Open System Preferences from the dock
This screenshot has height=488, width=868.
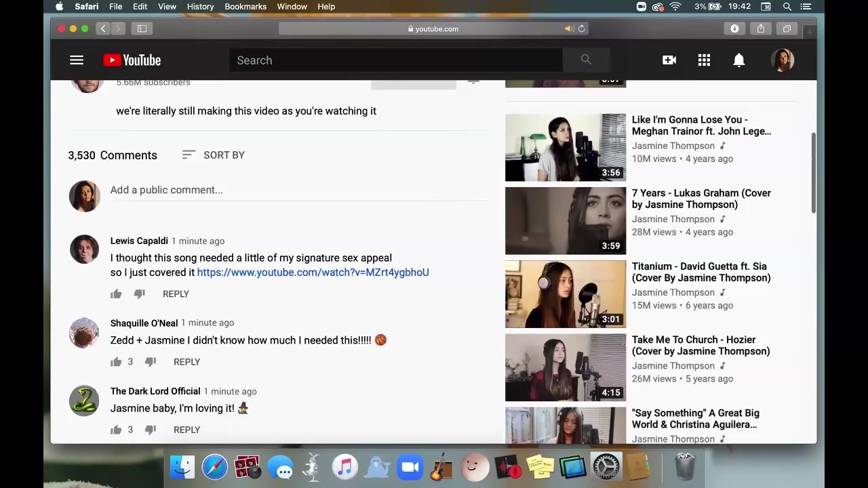point(606,467)
